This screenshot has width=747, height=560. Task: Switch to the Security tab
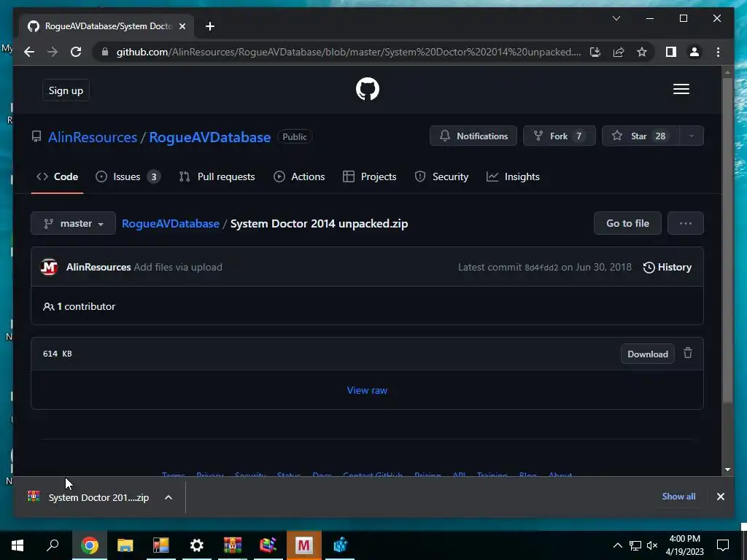click(x=441, y=176)
